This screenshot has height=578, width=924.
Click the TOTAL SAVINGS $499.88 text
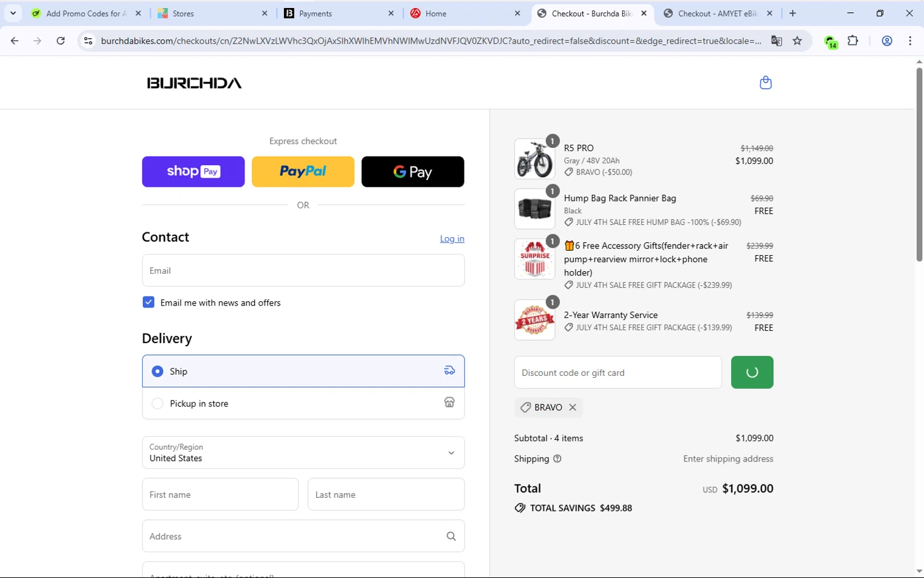click(581, 508)
